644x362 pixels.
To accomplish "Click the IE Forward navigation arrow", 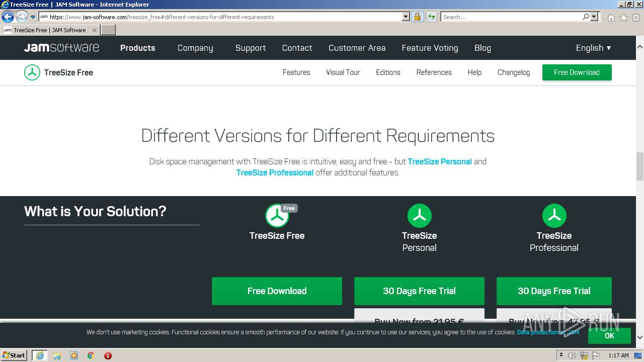I will tap(22, 17).
